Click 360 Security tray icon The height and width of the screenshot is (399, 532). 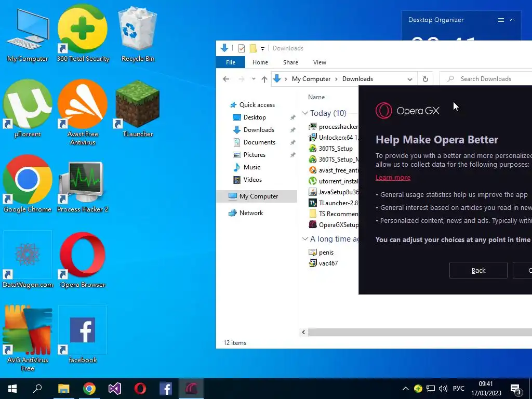(418, 389)
